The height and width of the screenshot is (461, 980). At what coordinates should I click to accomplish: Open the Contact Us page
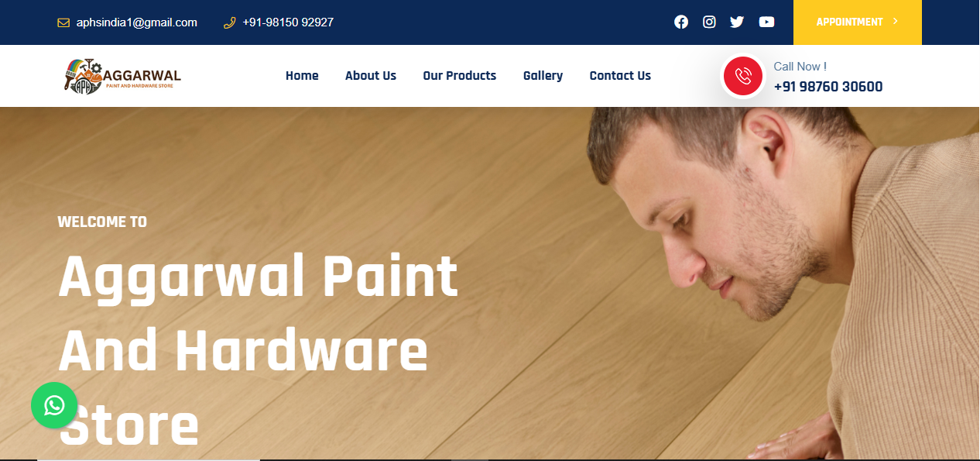620,75
